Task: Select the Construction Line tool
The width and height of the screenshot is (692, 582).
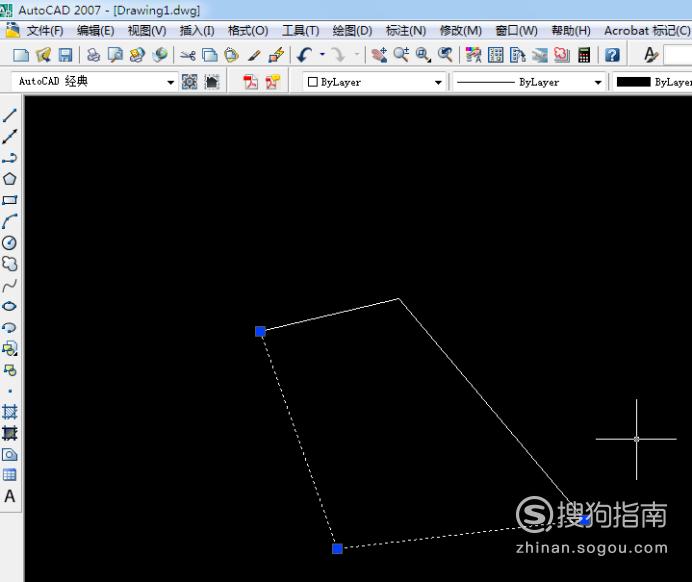Action: point(9,136)
